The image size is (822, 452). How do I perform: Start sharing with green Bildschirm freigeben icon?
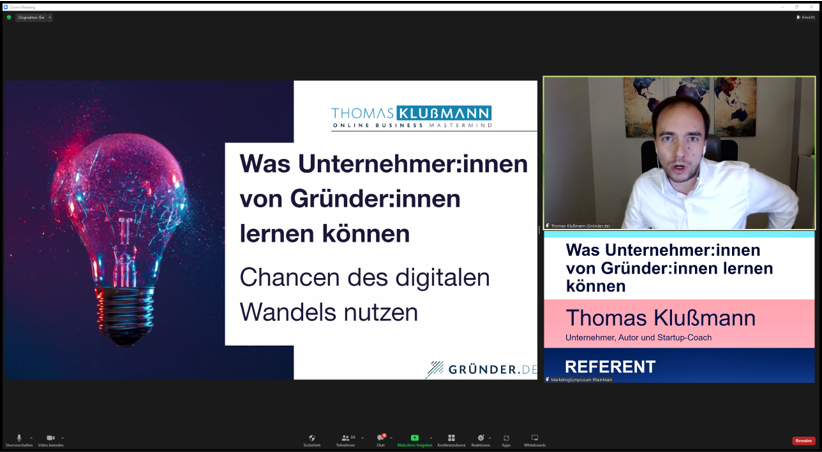(415, 438)
